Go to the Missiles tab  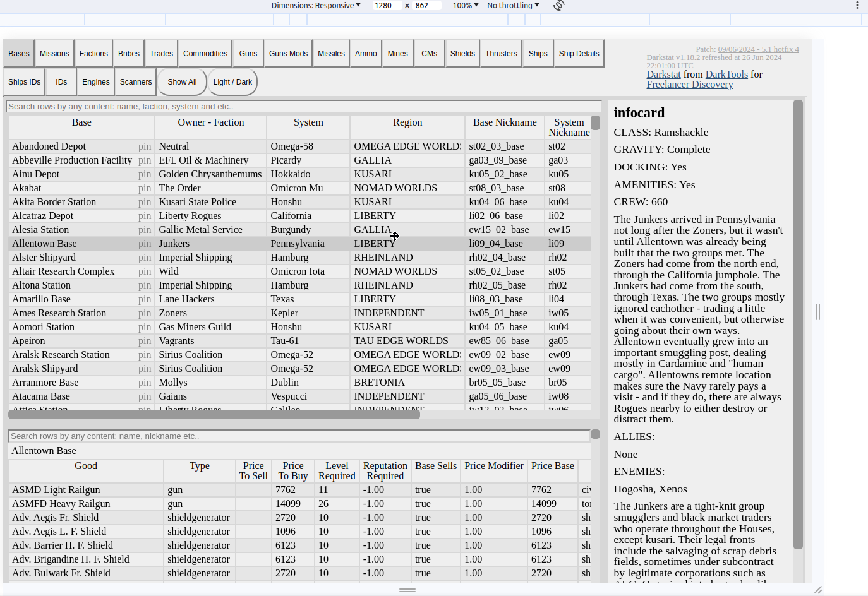(x=332, y=54)
